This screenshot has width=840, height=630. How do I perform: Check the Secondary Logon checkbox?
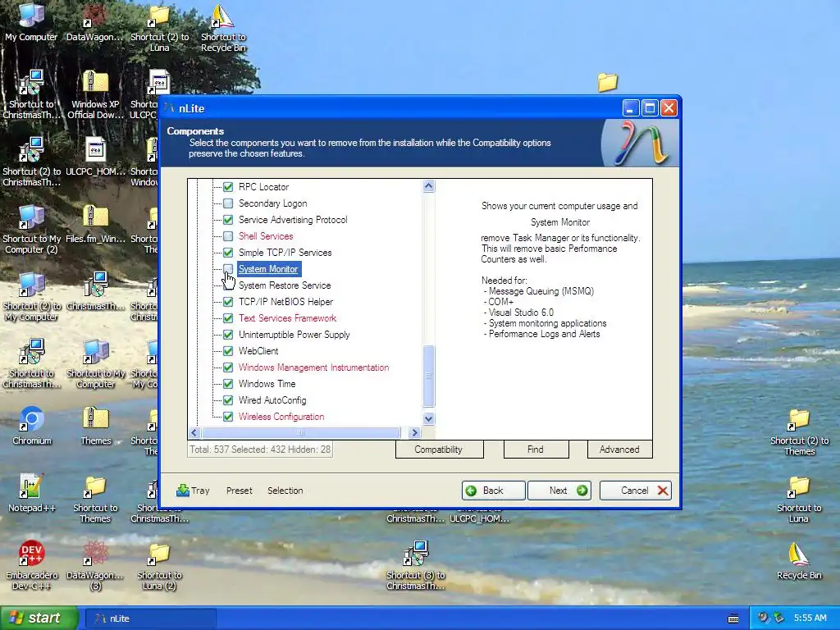tap(228, 203)
